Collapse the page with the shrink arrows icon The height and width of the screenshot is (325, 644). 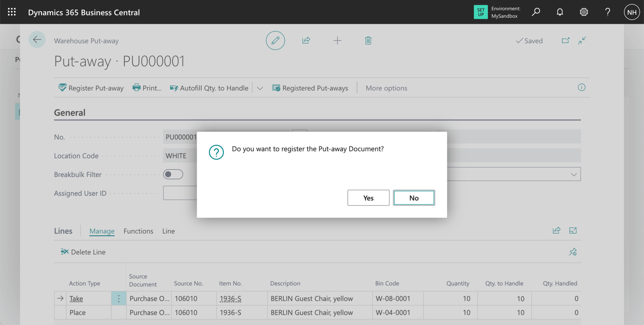(x=582, y=40)
